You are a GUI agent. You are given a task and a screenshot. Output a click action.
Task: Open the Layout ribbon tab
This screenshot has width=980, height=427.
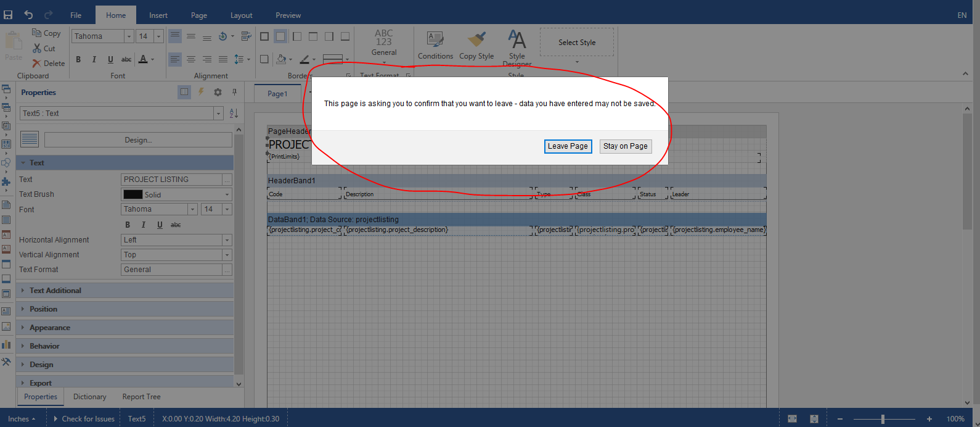point(242,15)
